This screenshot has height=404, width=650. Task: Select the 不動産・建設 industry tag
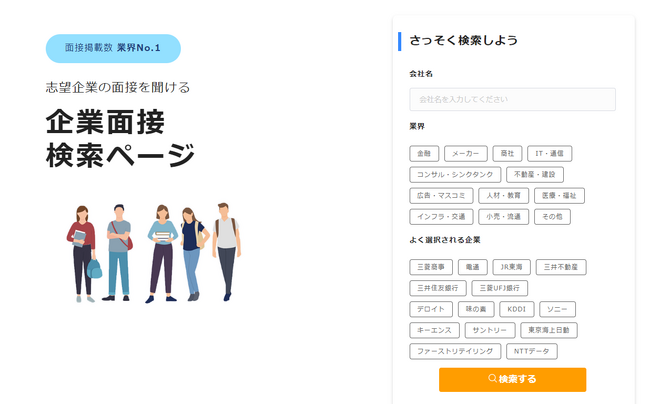point(535,175)
